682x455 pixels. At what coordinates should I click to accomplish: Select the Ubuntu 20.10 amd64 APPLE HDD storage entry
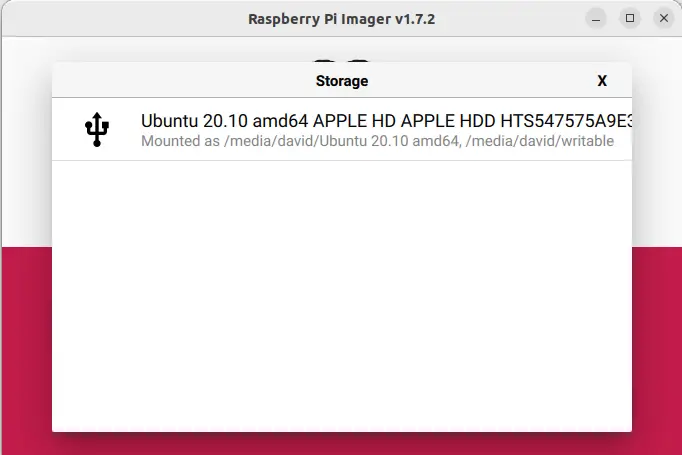342,129
